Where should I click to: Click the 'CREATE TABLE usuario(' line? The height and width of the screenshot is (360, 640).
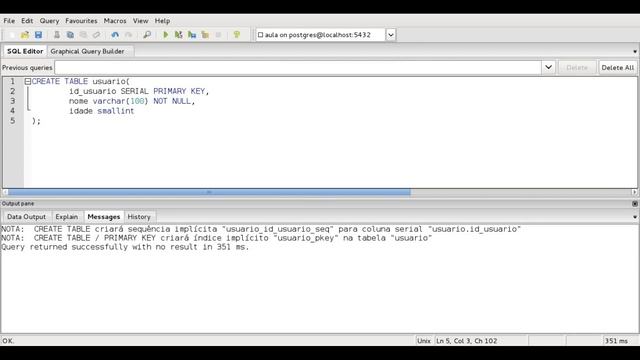click(81, 82)
